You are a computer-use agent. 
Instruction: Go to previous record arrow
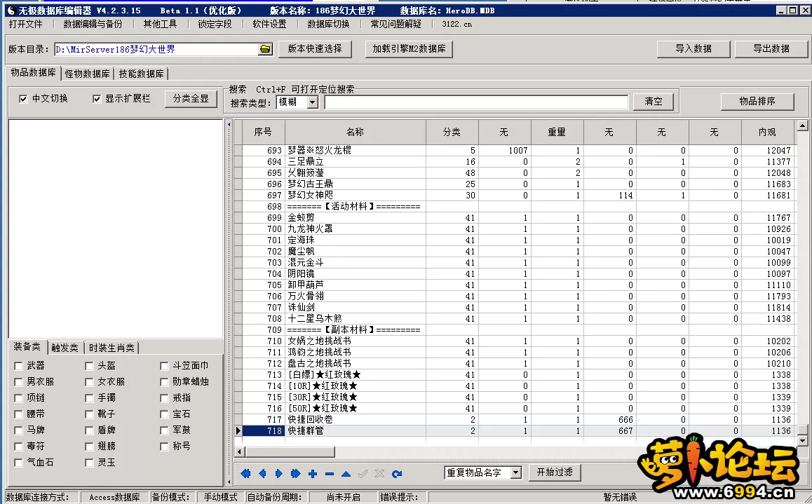coord(262,473)
